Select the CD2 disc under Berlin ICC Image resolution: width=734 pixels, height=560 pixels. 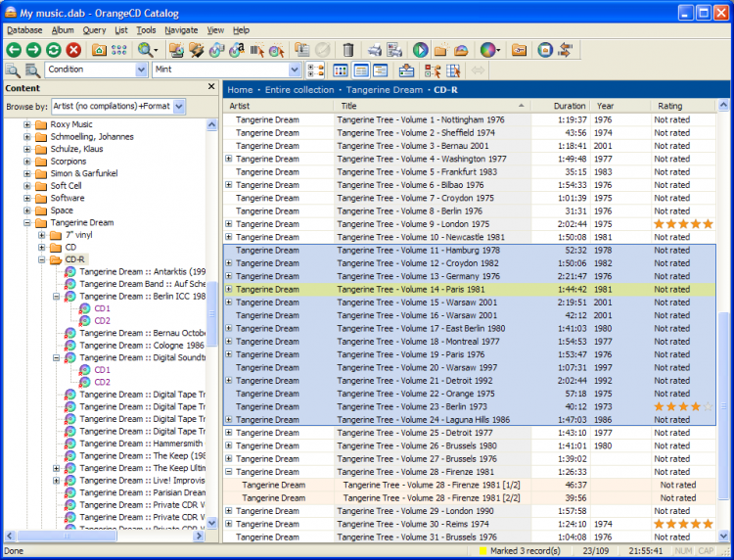pos(102,321)
